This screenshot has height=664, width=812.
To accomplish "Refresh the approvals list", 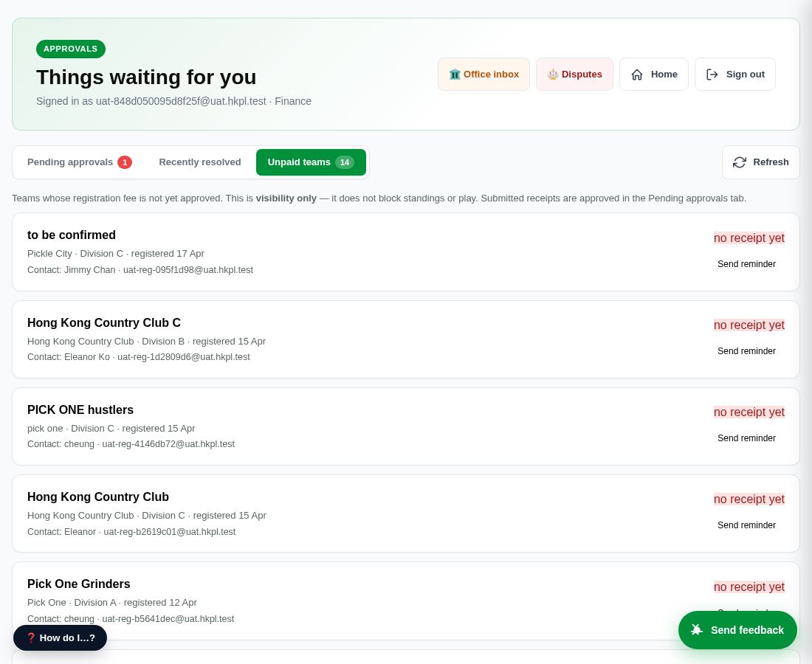I will click(x=761, y=162).
